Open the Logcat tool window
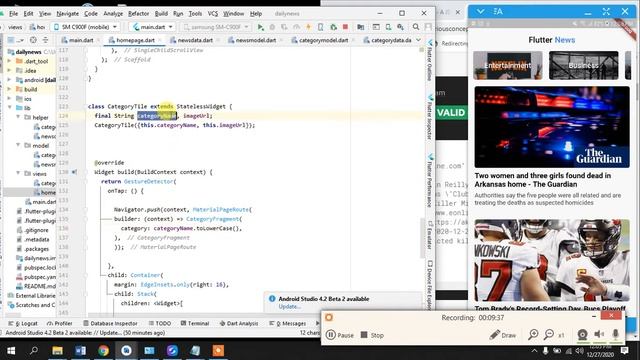Image resolution: width=640 pixels, height=360 pixels. 23,323
